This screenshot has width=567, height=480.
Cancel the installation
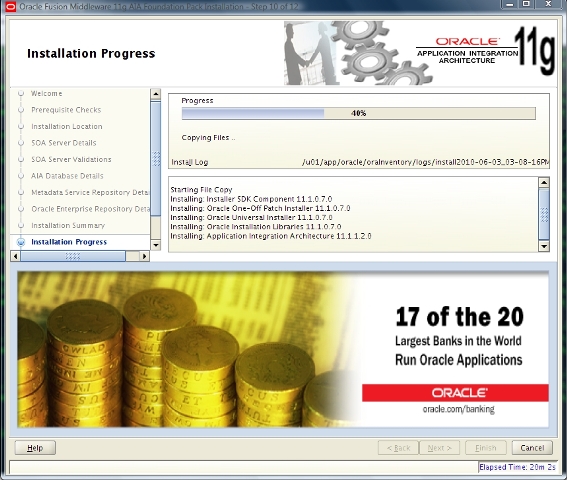(532, 447)
